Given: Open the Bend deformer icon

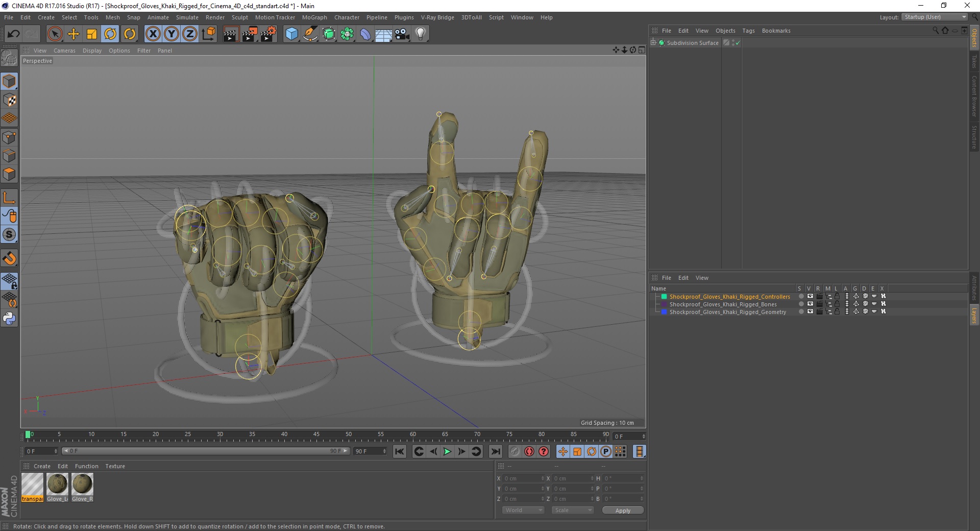Looking at the screenshot, I should point(365,34).
